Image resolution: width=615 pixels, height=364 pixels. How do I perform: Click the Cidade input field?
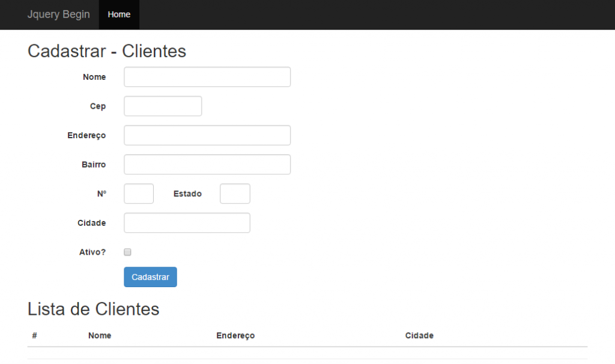(x=186, y=222)
